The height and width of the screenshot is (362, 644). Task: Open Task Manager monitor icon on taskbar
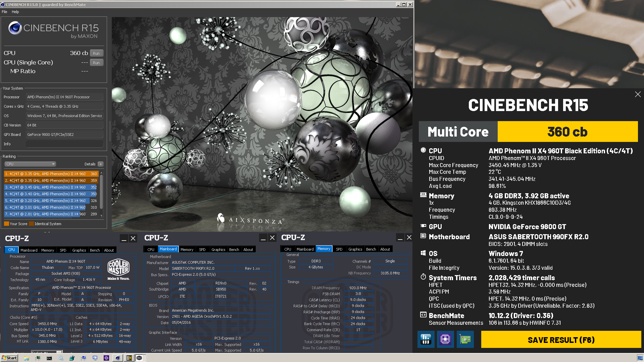38,358
